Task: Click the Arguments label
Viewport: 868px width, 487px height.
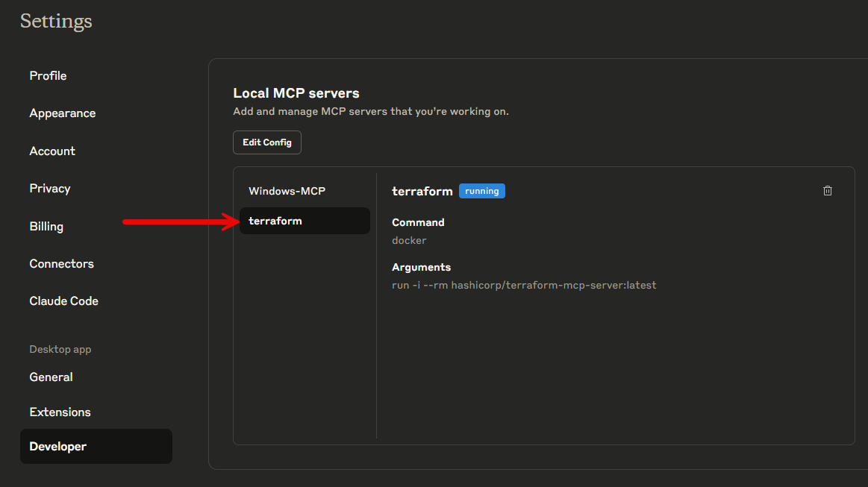Action: click(421, 267)
